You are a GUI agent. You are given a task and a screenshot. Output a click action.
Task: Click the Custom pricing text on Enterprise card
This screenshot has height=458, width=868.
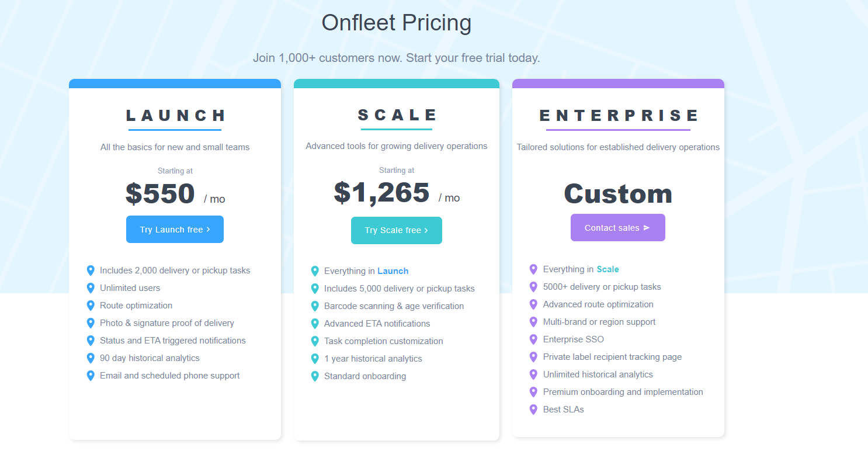pyautogui.click(x=617, y=193)
